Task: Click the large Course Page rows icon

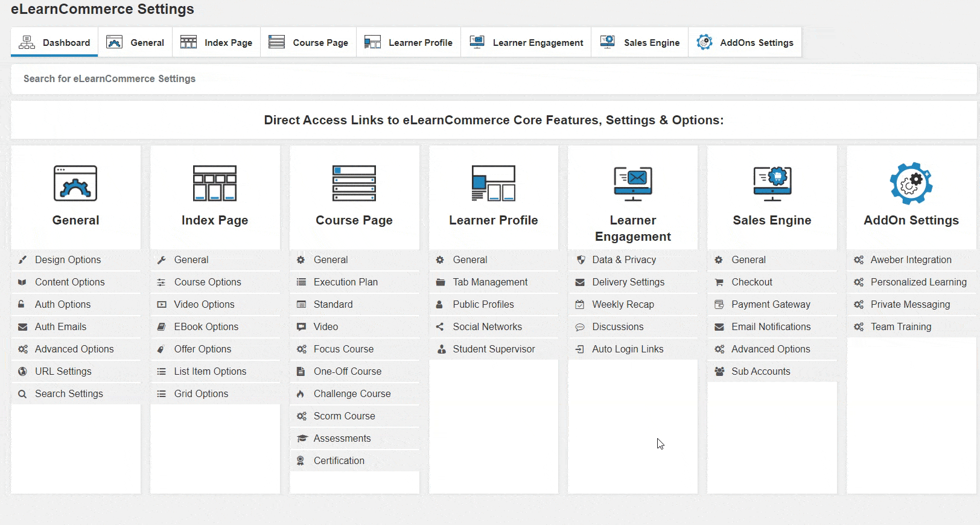Action: pos(354,183)
